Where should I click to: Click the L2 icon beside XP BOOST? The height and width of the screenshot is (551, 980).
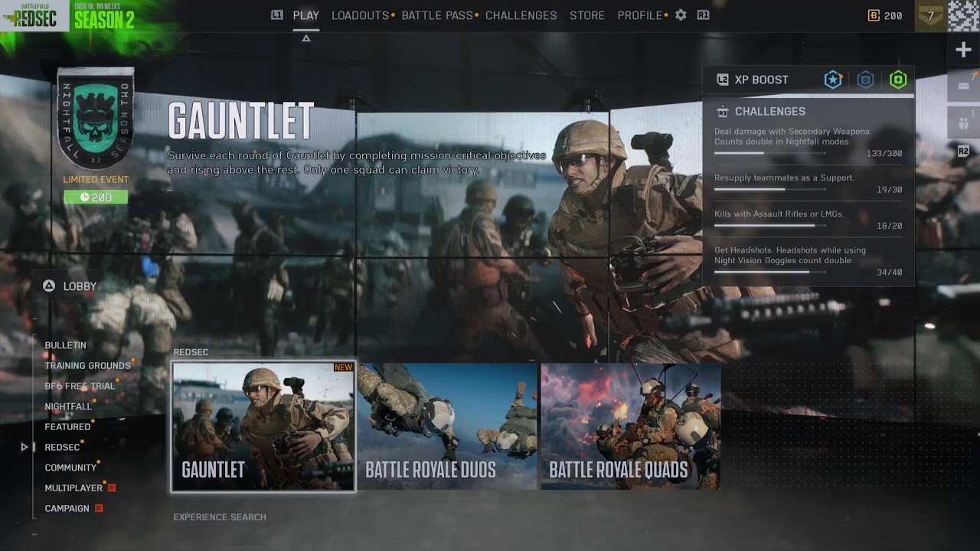pos(722,80)
